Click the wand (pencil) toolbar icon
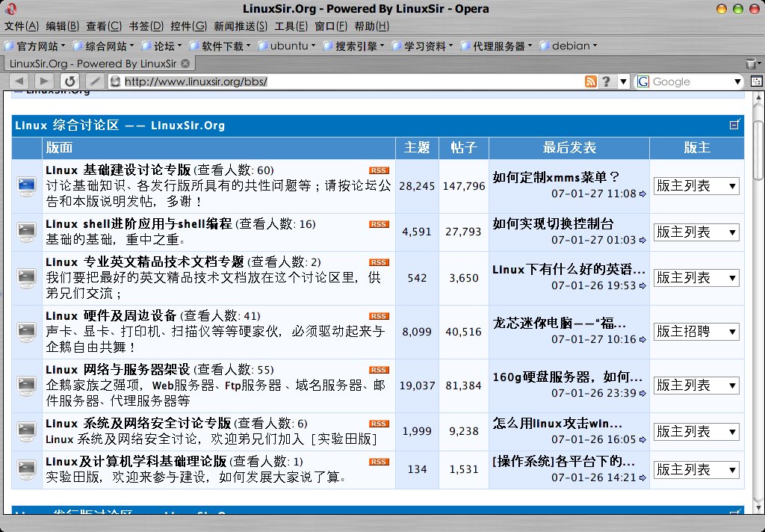Screen dimensions: 765x532 pos(95,81)
